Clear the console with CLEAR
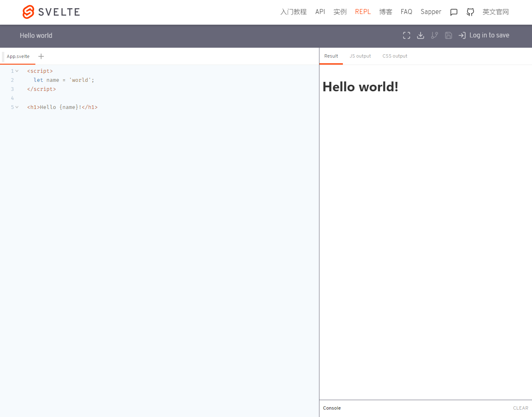Viewport: 532px width, 417px height. pos(520,408)
